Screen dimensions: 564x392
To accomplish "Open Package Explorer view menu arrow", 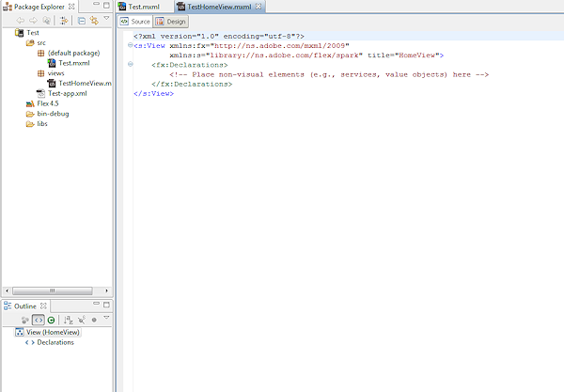I will coord(106,19).
